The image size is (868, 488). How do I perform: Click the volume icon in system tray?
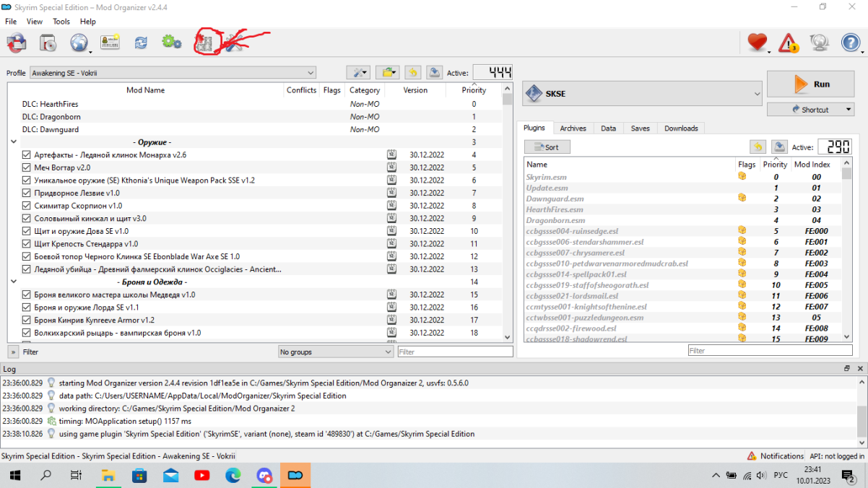763,476
